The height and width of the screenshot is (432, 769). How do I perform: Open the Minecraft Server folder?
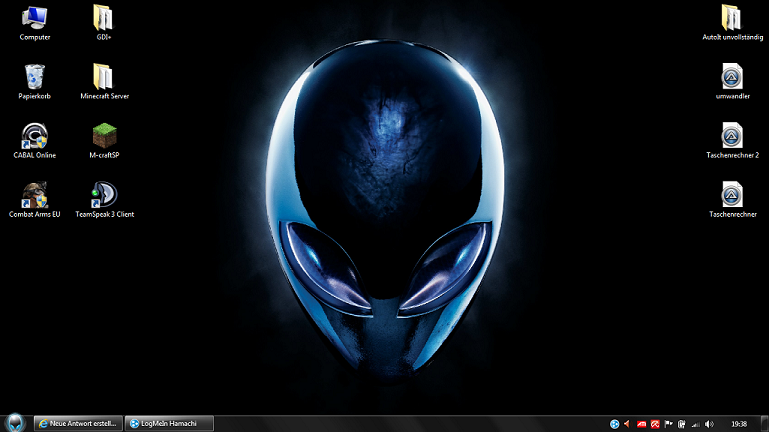pyautogui.click(x=104, y=76)
